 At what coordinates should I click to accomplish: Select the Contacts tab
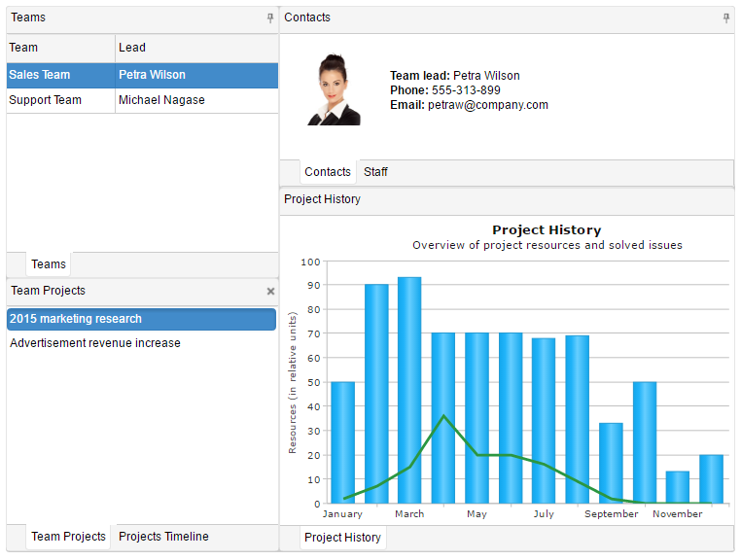click(327, 172)
